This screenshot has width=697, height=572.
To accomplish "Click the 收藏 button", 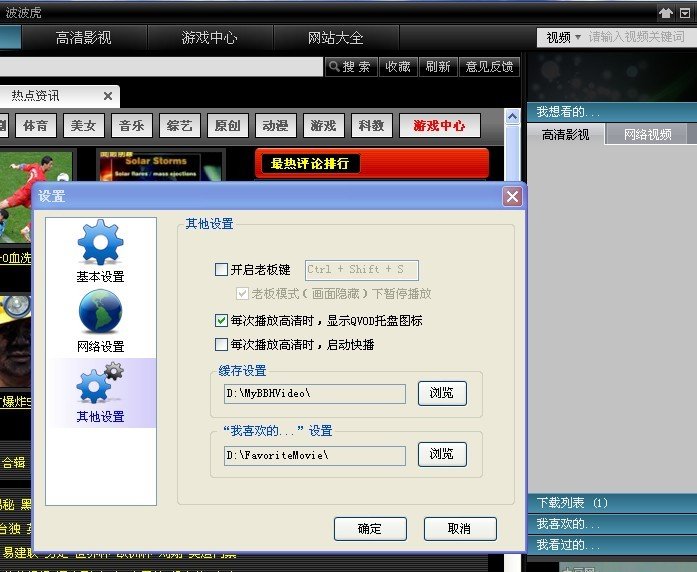I will [x=398, y=67].
